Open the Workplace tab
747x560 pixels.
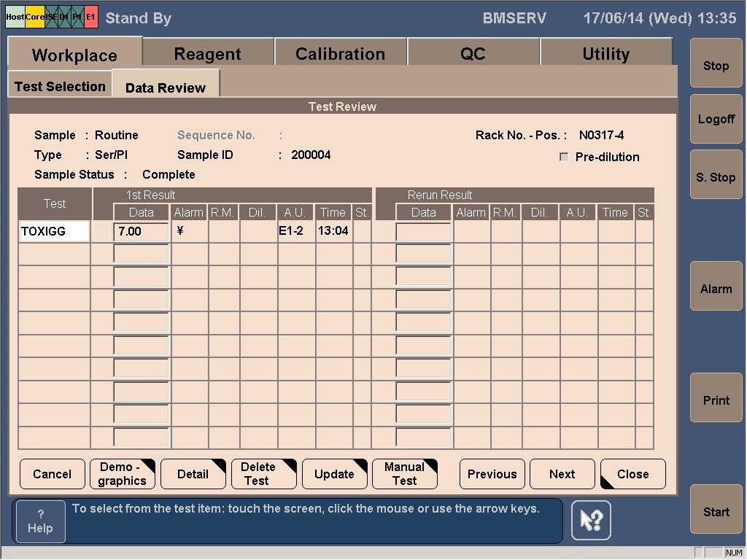(75, 53)
